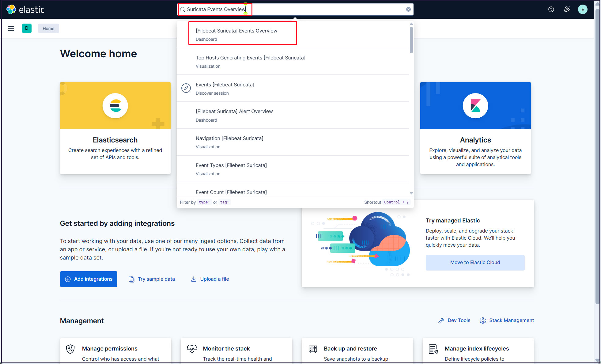Open the newsfeed celebration icon
The image size is (601, 364).
pos(567,9)
